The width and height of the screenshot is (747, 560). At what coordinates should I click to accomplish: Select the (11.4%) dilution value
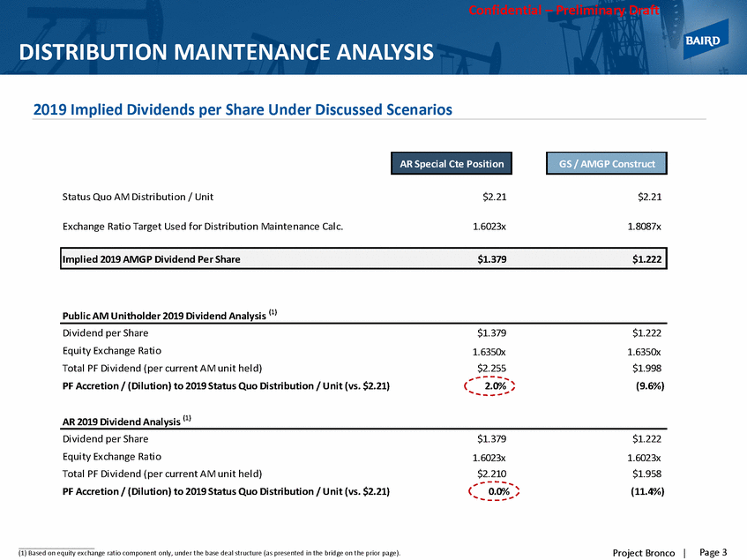pos(647,491)
